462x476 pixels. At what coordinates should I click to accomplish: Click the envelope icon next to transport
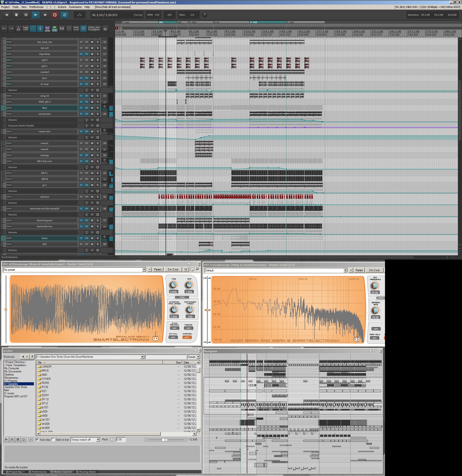[79, 15]
